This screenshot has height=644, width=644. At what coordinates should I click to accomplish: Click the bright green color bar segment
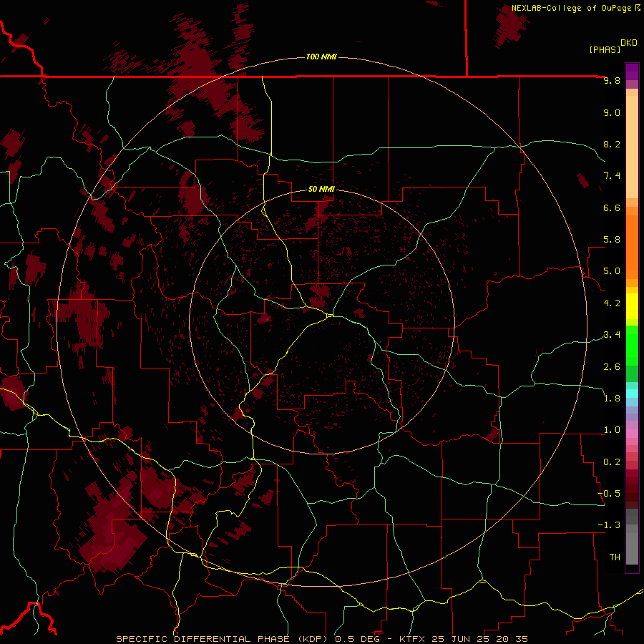(x=632, y=345)
